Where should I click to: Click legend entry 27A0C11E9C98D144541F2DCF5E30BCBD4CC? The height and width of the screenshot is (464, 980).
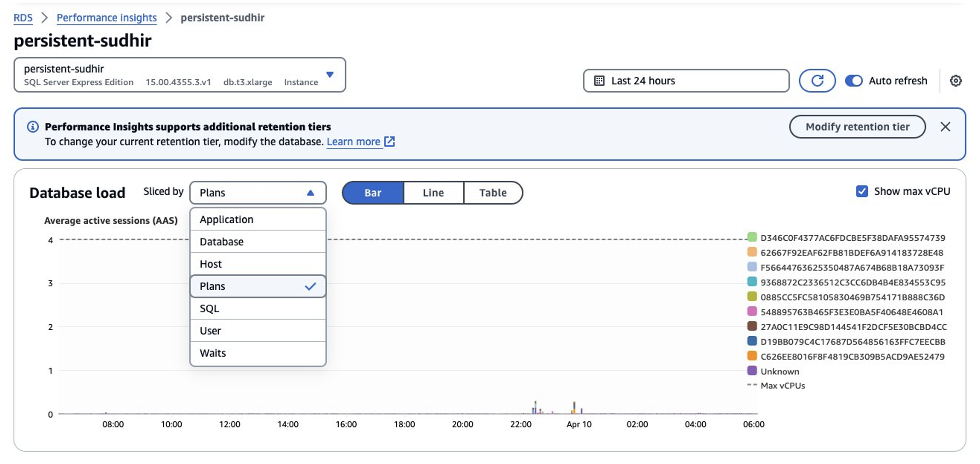pyautogui.click(x=854, y=327)
